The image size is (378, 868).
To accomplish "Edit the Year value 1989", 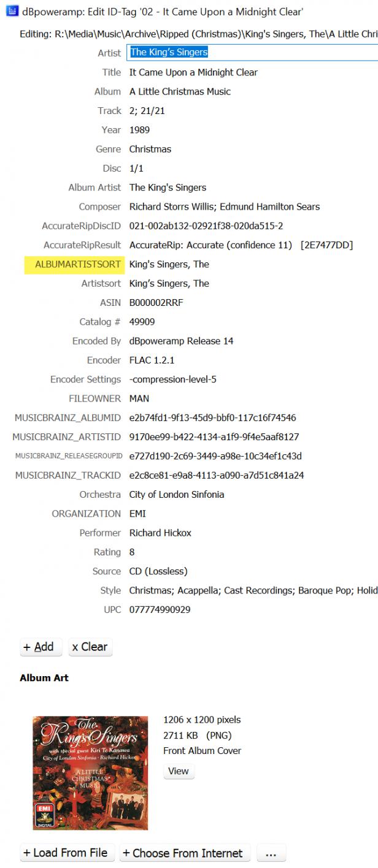I will pos(139,130).
